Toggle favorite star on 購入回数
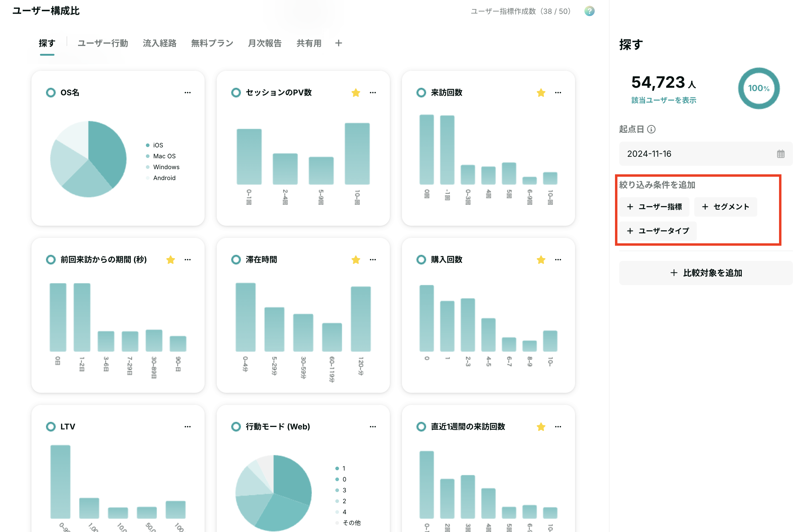The height and width of the screenshot is (532, 799). 541,260
